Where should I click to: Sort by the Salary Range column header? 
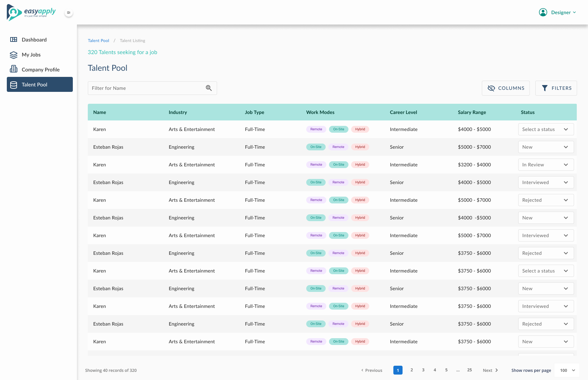click(x=472, y=112)
